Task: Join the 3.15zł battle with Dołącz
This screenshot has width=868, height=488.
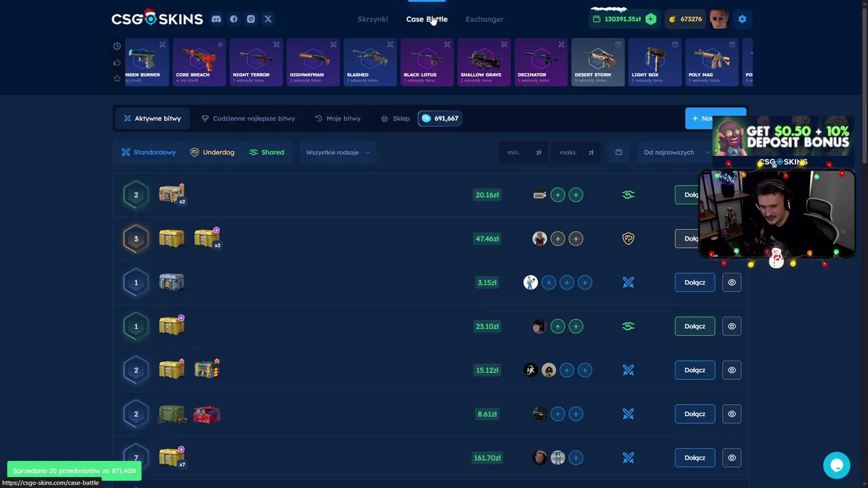Action: 694,283
